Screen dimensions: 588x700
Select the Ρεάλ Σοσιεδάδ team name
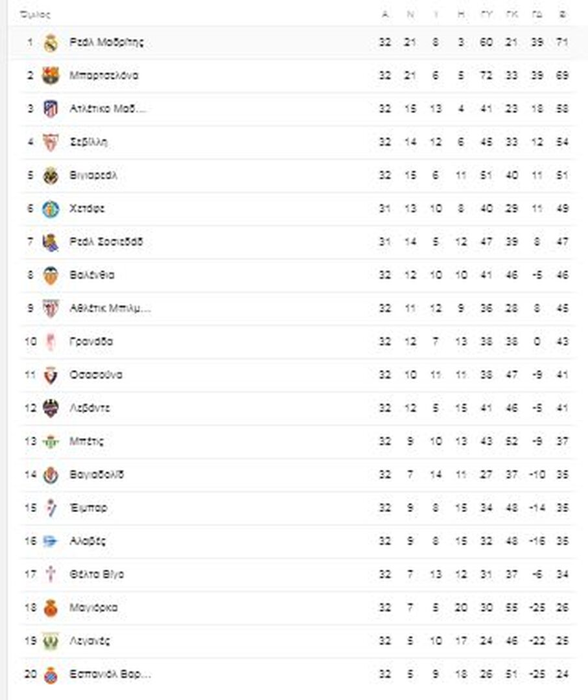pyautogui.click(x=106, y=242)
